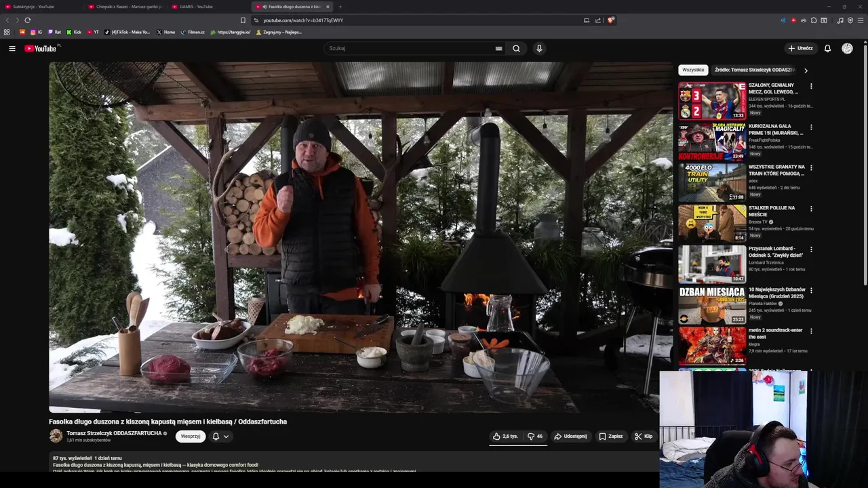Click the search magnifier button
868x488 pixels.
point(516,48)
